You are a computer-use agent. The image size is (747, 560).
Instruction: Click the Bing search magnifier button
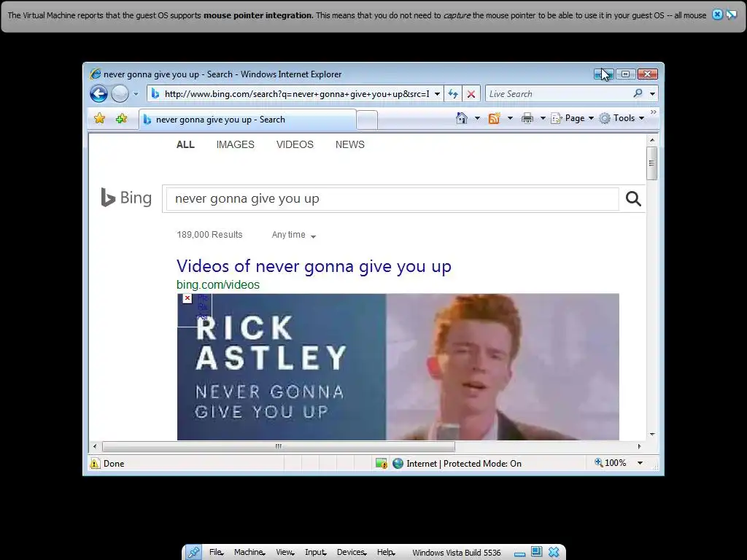633,198
